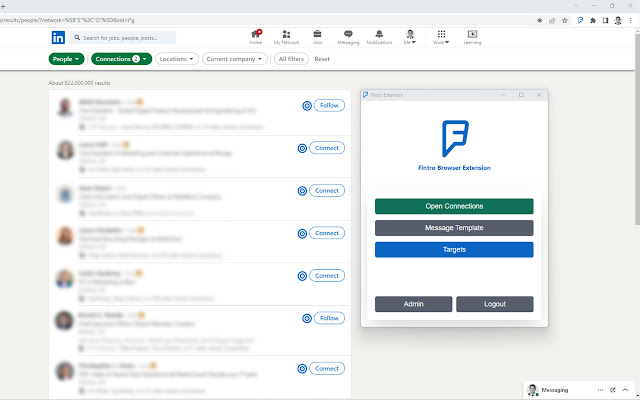Open the Current company filter dropdown
Viewport: 640px width, 400px height.
click(234, 59)
